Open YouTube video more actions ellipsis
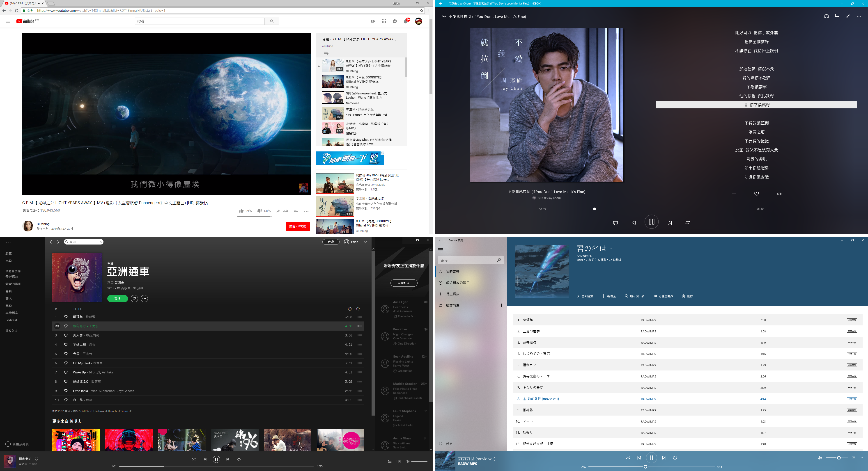The width and height of the screenshot is (868, 471). click(x=306, y=211)
